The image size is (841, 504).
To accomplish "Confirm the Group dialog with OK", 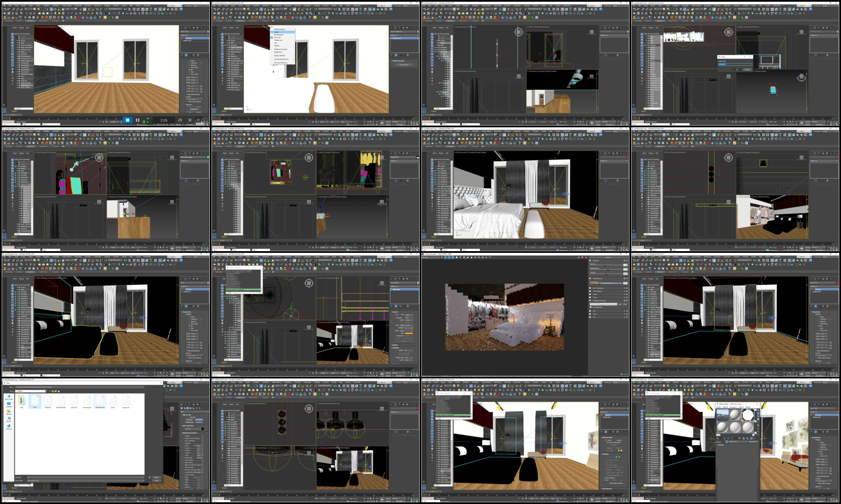I will point(737,69).
